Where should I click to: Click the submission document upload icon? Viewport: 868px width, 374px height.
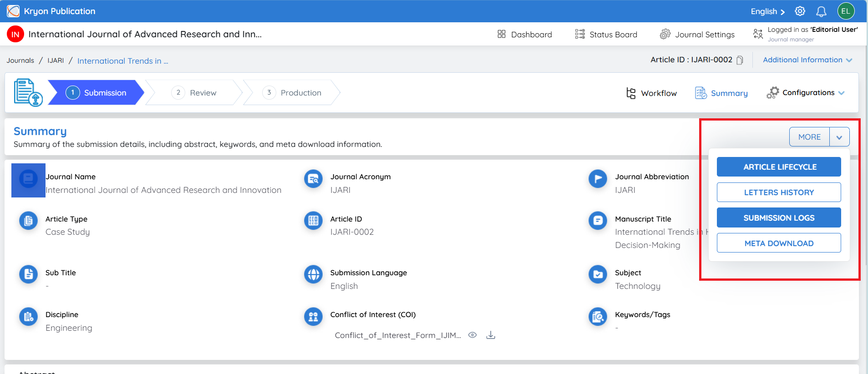[28, 92]
